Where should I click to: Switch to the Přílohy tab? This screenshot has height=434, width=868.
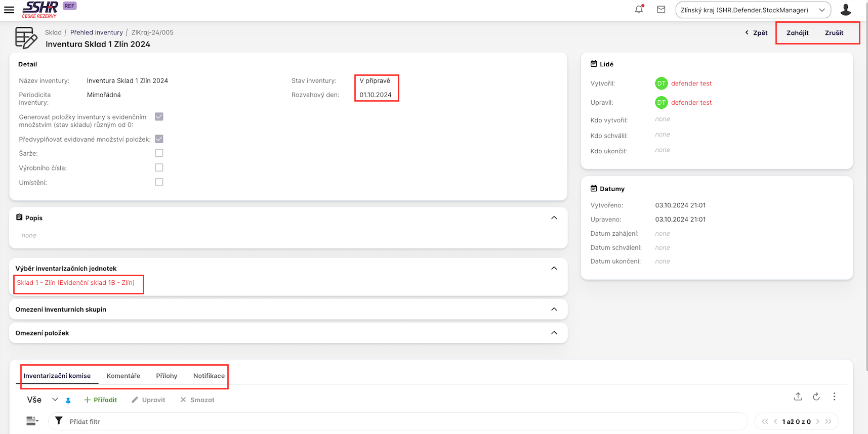(x=167, y=376)
